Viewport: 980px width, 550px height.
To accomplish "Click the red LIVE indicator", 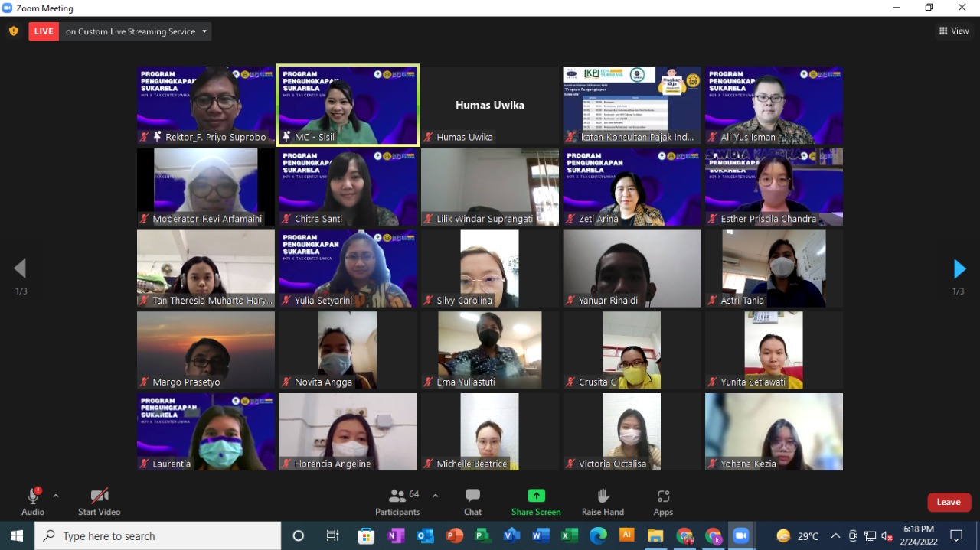I will (44, 31).
